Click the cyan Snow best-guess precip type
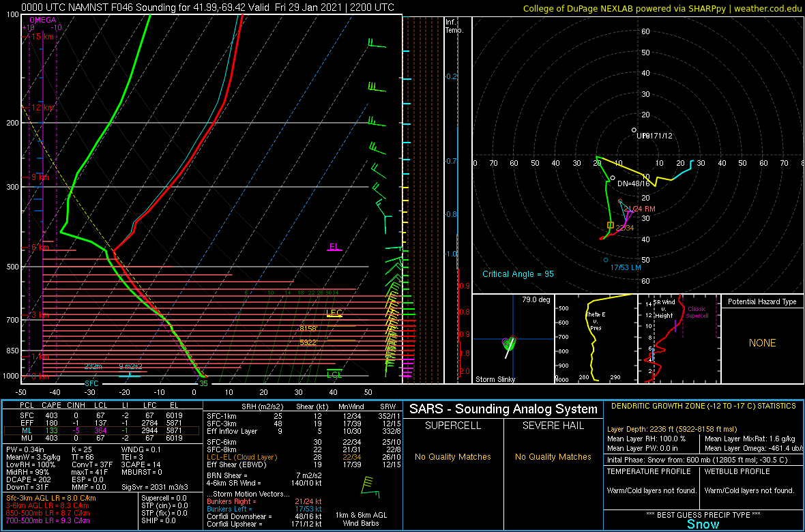The height and width of the screenshot is (532, 805). click(703, 524)
